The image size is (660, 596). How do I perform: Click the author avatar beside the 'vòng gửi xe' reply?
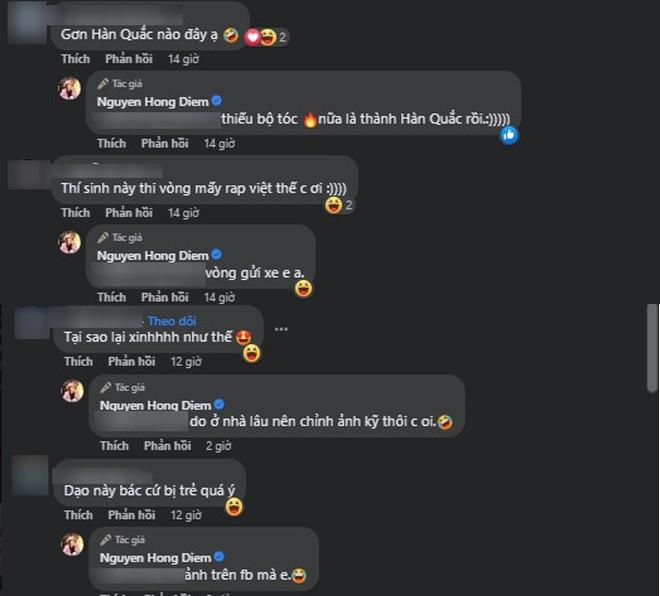pyautogui.click(x=69, y=242)
